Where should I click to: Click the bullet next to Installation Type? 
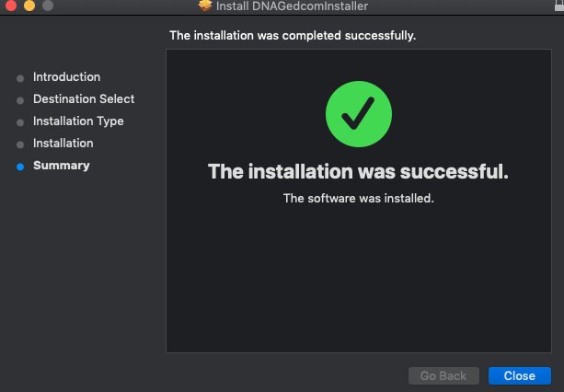(20, 122)
